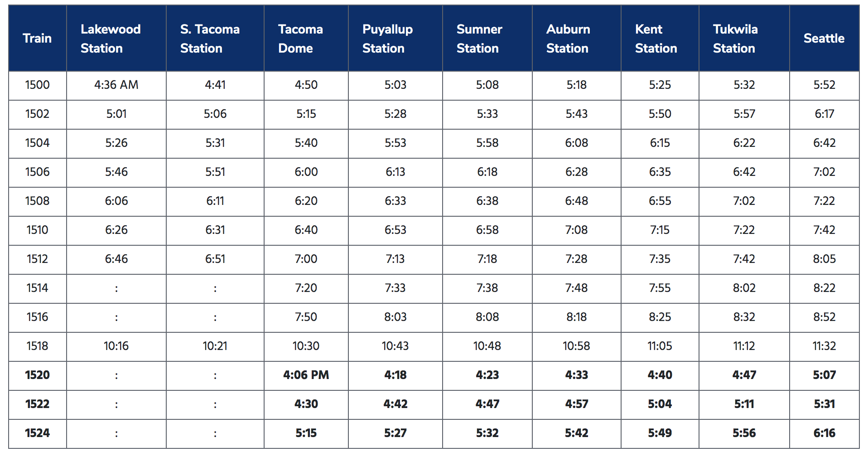The image size is (868, 457).
Task: Select the Puyallup Station header cell
Action: pos(387,39)
